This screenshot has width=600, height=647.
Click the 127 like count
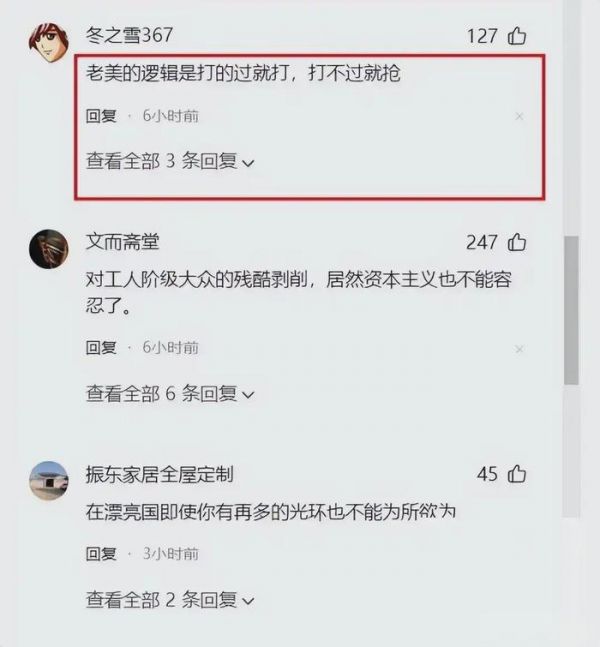click(x=482, y=36)
